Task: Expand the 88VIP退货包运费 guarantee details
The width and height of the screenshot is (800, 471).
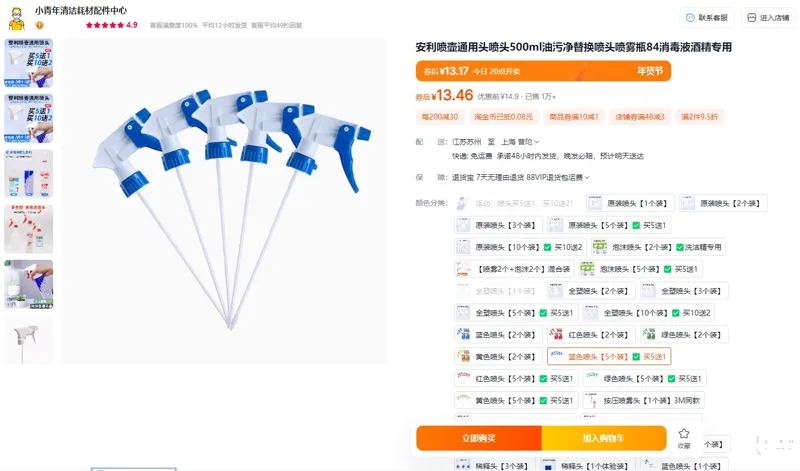Action: point(558,178)
